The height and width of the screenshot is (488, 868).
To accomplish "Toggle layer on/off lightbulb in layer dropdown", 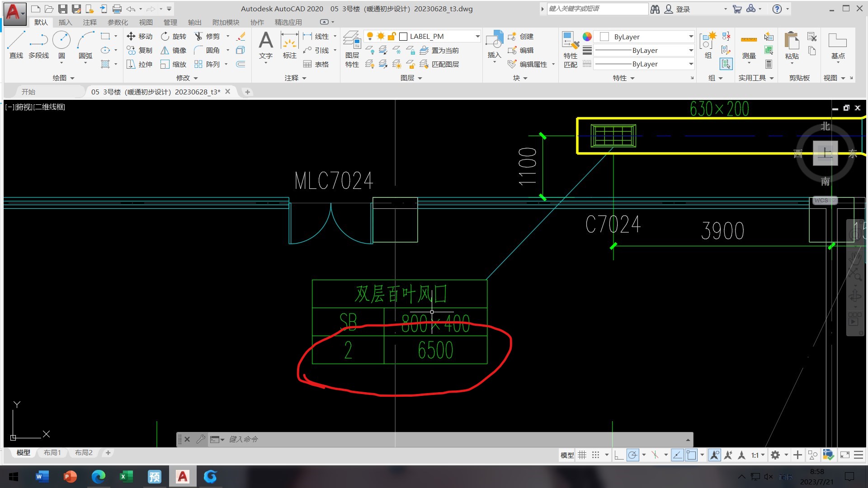I will [x=370, y=36].
